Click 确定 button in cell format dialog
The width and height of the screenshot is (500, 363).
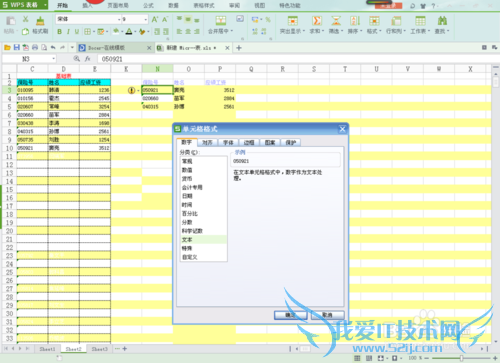click(291, 315)
